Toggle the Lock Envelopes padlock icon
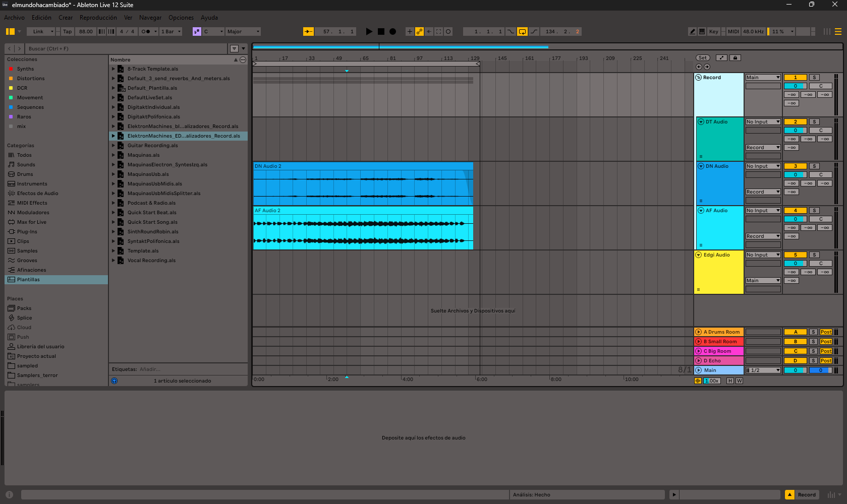The width and height of the screenshot is (847, 504). point(735,58)
